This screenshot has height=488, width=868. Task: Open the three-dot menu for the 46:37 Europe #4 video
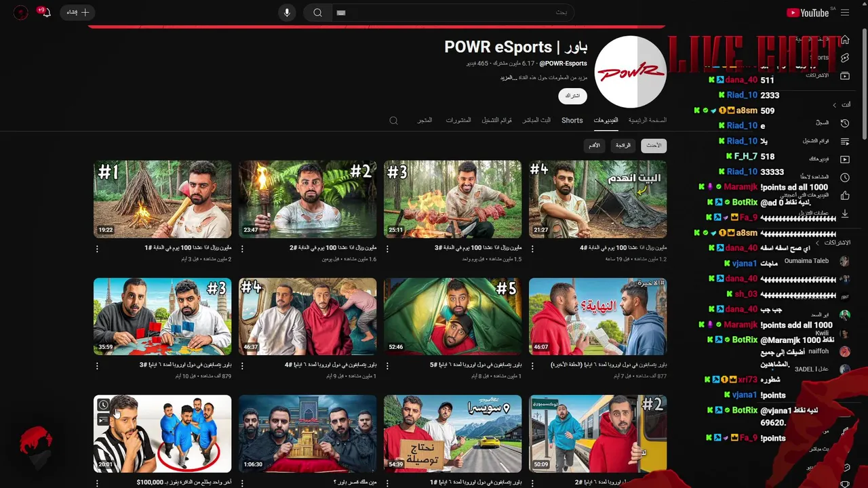pyautogui.click(x=242, y=366)
